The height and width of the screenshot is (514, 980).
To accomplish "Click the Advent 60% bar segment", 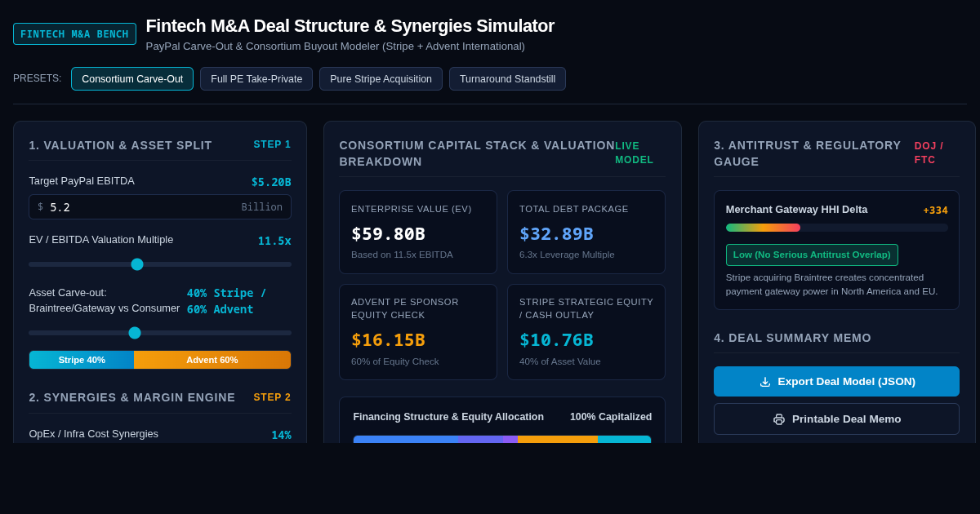I will (212, 360).
